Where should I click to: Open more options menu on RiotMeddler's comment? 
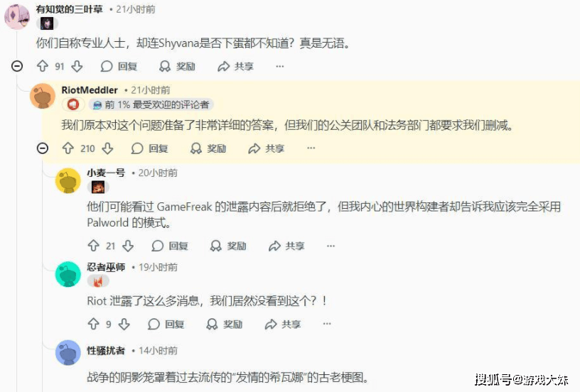tap(311, 148)
